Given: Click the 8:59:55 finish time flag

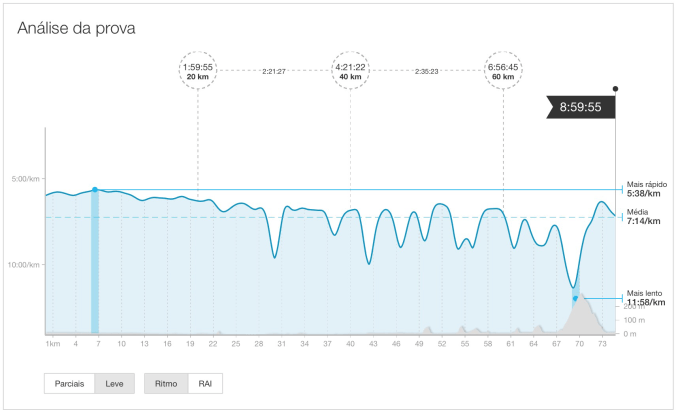Looking at the screenshot, I should click(580, 107).
